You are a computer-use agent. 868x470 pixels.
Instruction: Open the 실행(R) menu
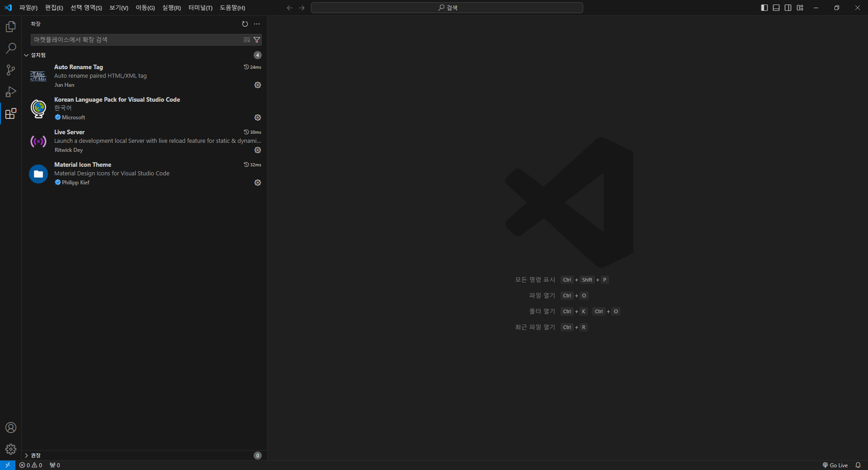171,8
